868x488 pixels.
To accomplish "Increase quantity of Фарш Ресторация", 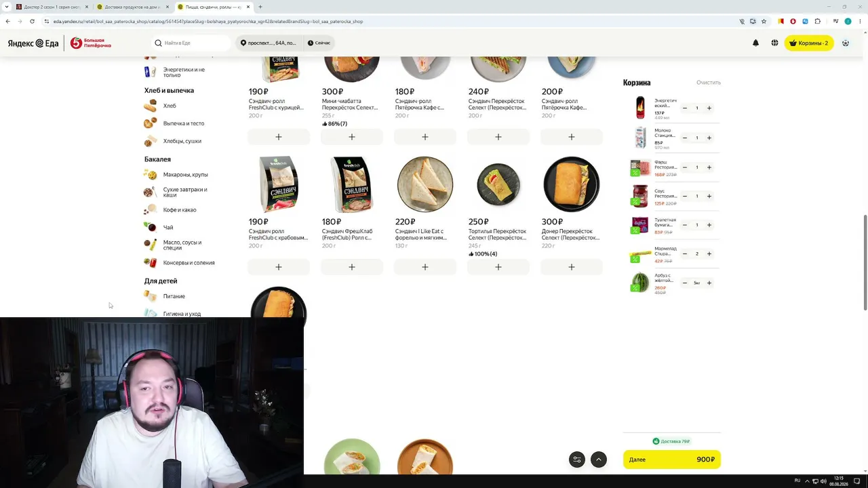I will 709,167.
